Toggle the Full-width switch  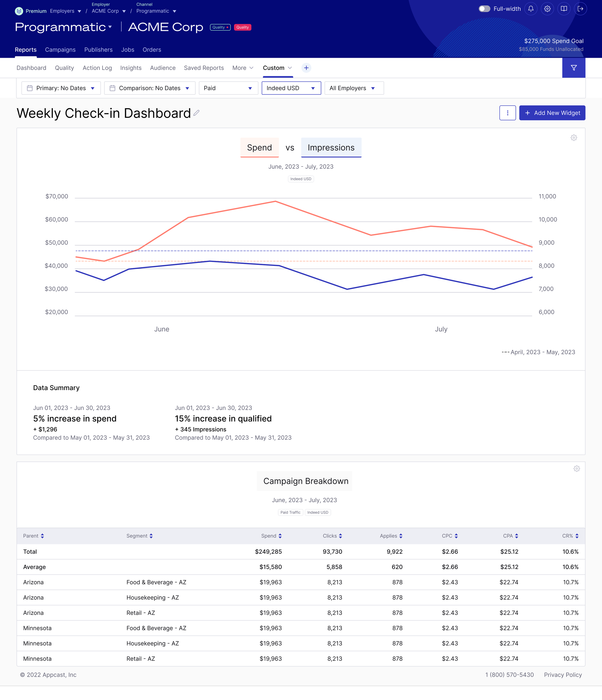(484, 9)
